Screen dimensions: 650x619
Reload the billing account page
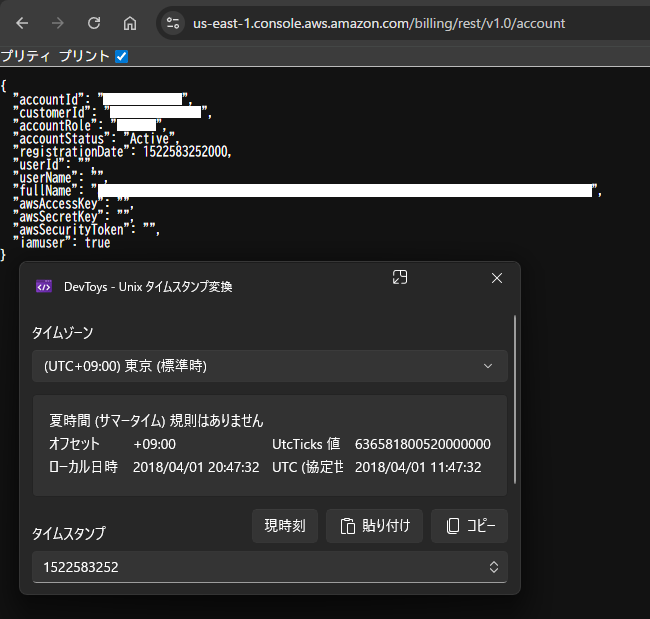(x=94, y=23)
